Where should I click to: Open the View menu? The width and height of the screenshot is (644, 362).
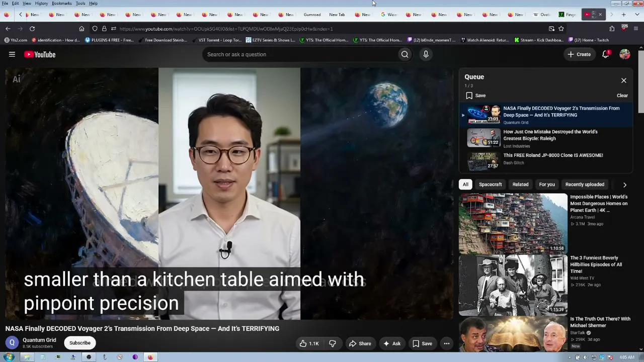point(27,4)
